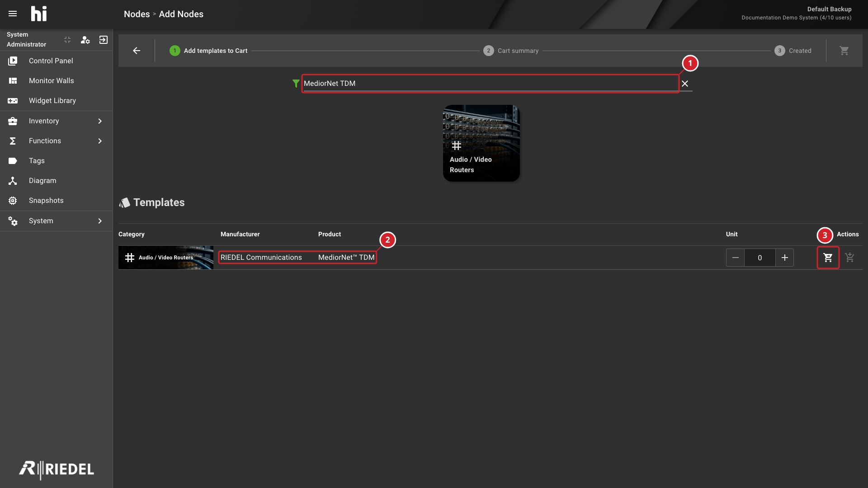
Task: Collapse sidebar with the minimize arrows icon
Action: click(x=67, y=40)
